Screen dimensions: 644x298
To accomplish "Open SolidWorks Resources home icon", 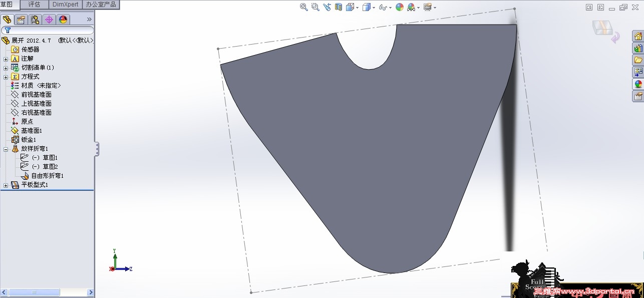I will [x=638, y=36].
